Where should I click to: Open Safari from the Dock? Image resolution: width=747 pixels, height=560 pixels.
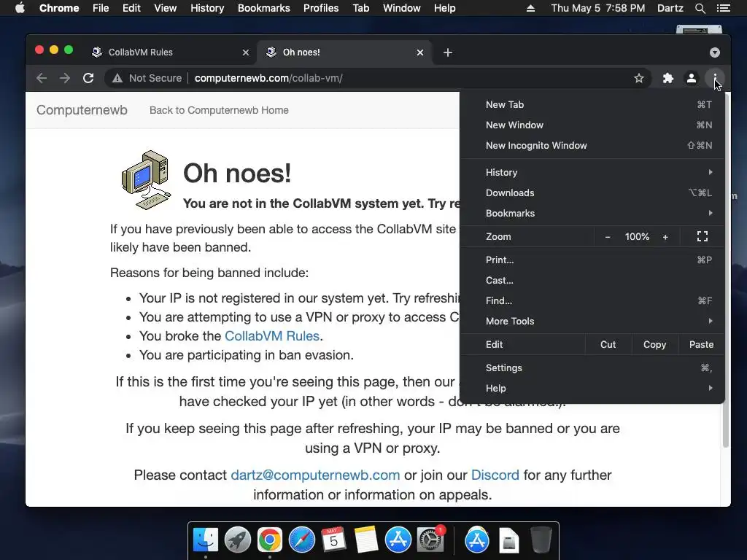(301, 540)
